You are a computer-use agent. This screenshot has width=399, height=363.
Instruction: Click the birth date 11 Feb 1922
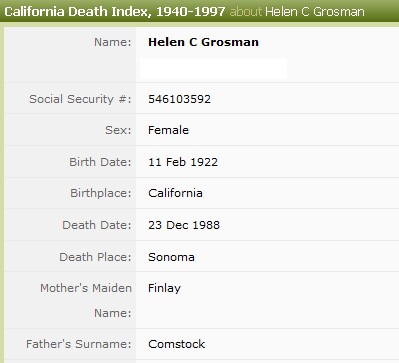tap(183, 162)
